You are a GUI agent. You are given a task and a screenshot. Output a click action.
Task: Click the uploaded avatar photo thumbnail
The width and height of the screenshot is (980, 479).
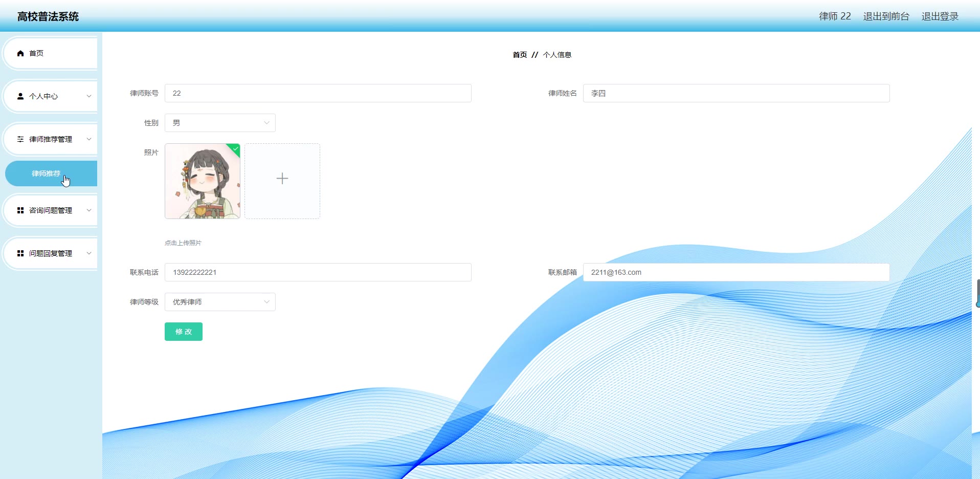click(x=203, y=181)
